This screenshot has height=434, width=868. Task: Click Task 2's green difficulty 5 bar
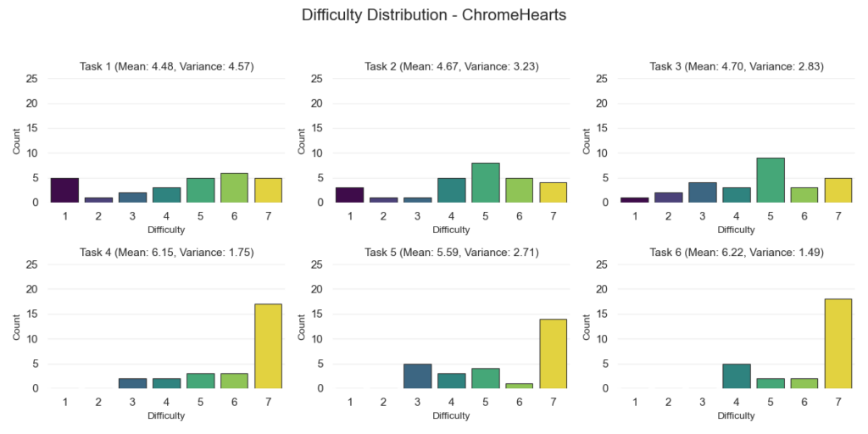point(484,183)
